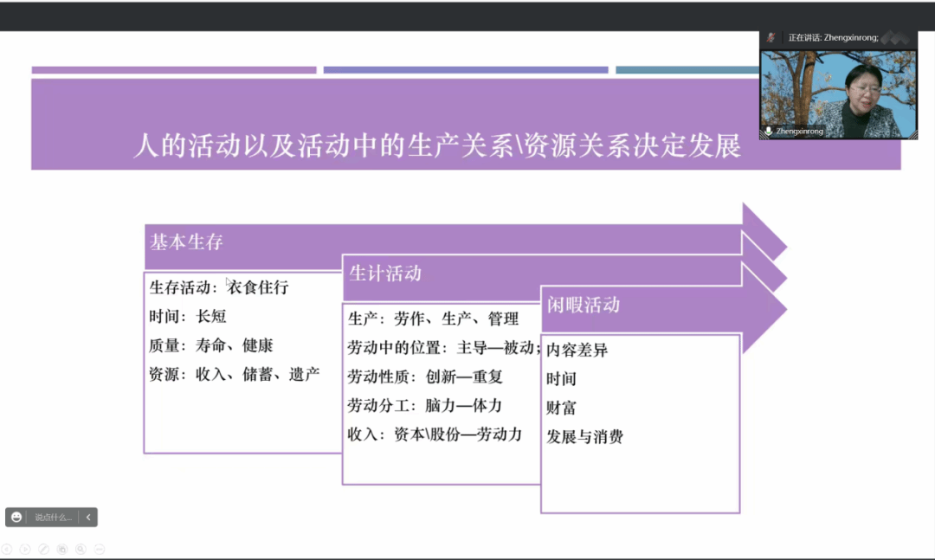Activate the slideshow zoom magnifier
935x560 pixels.
pyautogui.click(x=81, y=549)
